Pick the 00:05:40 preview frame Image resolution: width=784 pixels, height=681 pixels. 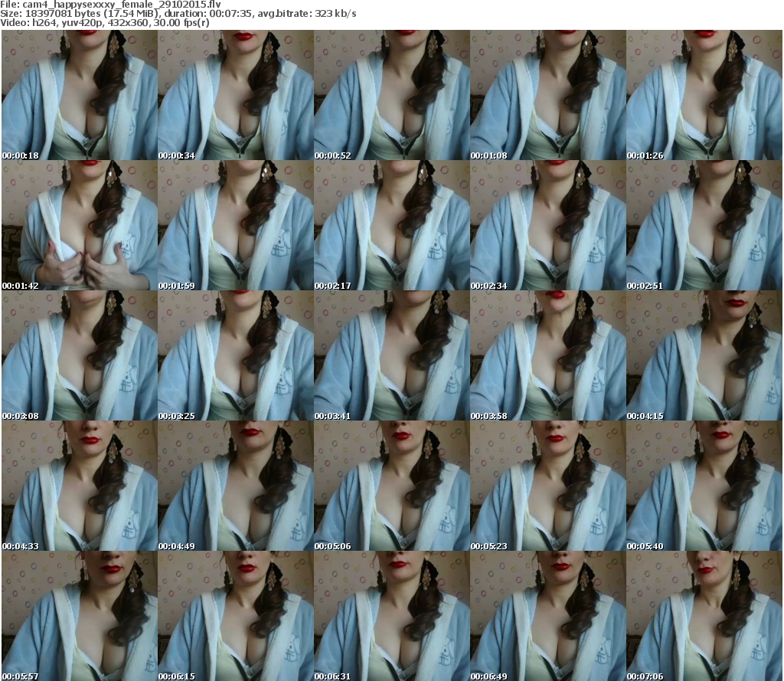(704, 486)
